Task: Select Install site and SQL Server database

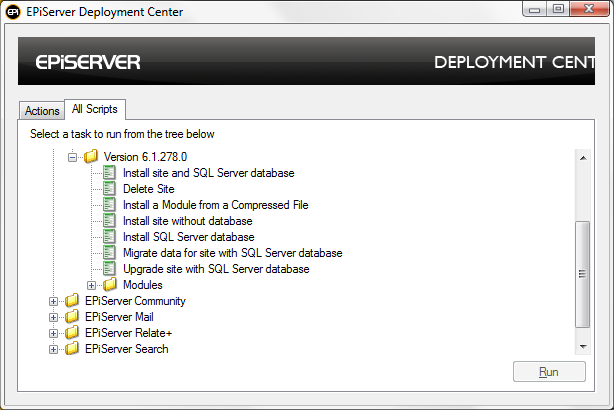Action: pos(208,173)
